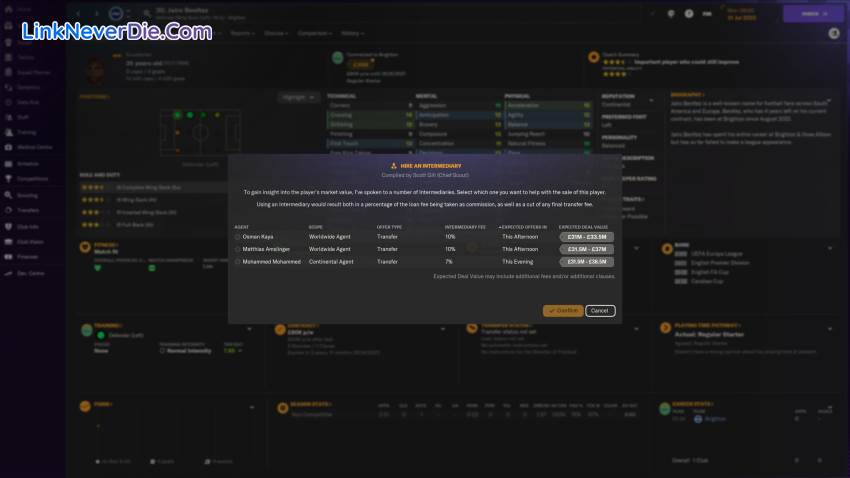Select the Osman Kaya radio button

point(238,237)
